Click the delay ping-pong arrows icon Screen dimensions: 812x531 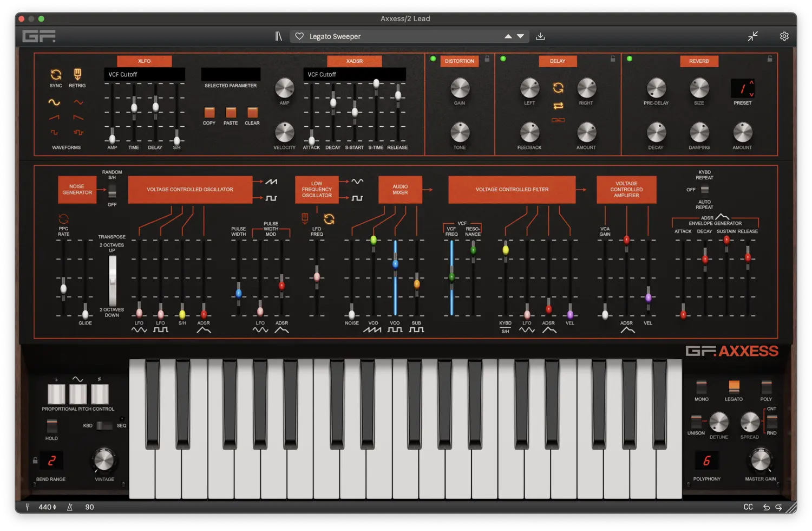pos(558,106)
